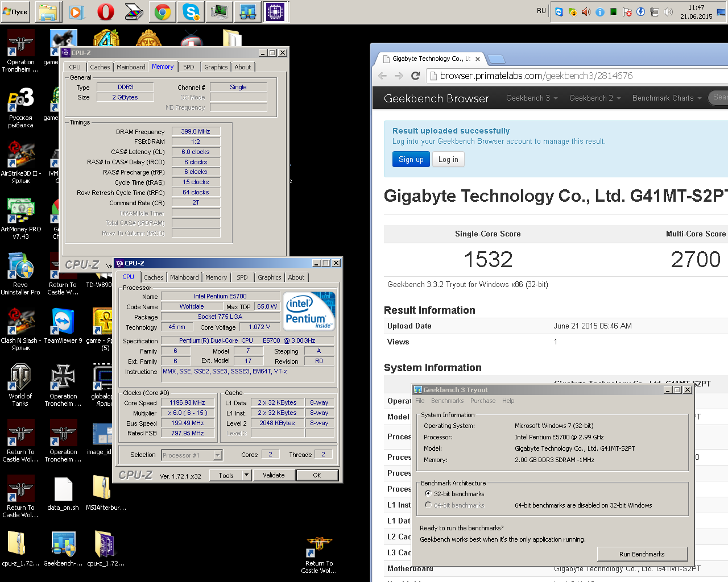
Task: Select the data_on.sh file icon
Action: (x=63, y=494)
